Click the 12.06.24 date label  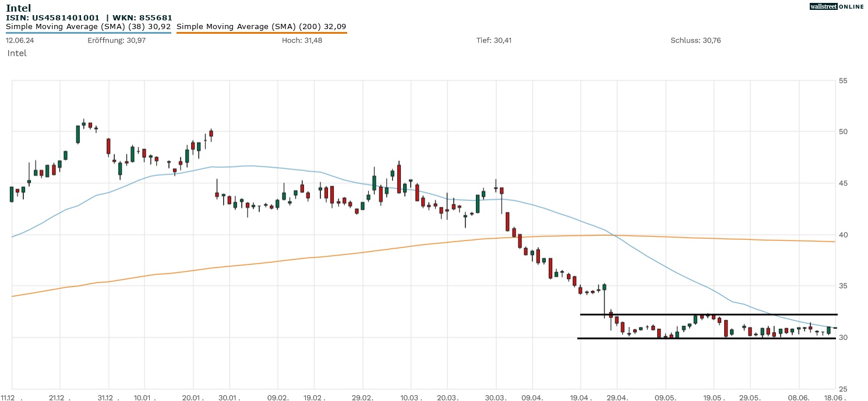(20, 40)
